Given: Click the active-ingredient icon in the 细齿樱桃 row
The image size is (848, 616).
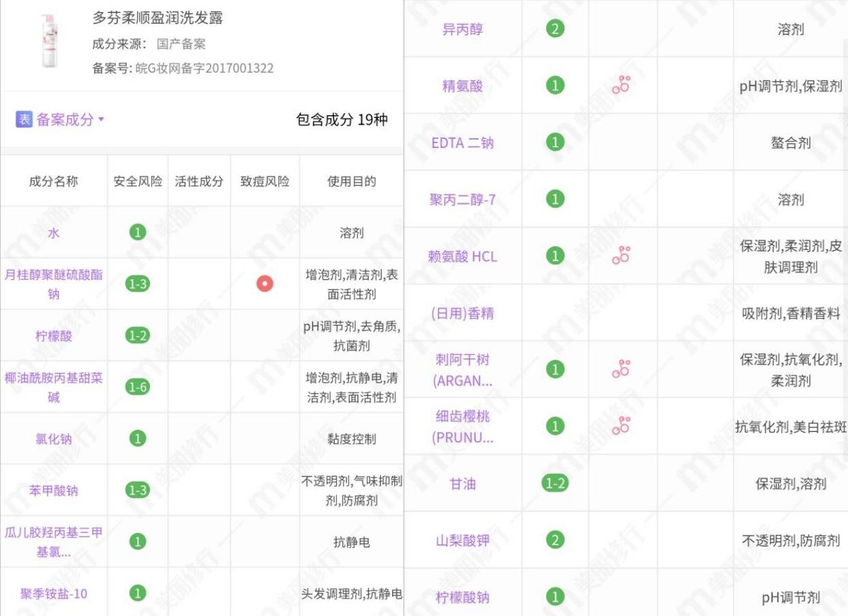Looking at the screenshot, I should 621,426.
